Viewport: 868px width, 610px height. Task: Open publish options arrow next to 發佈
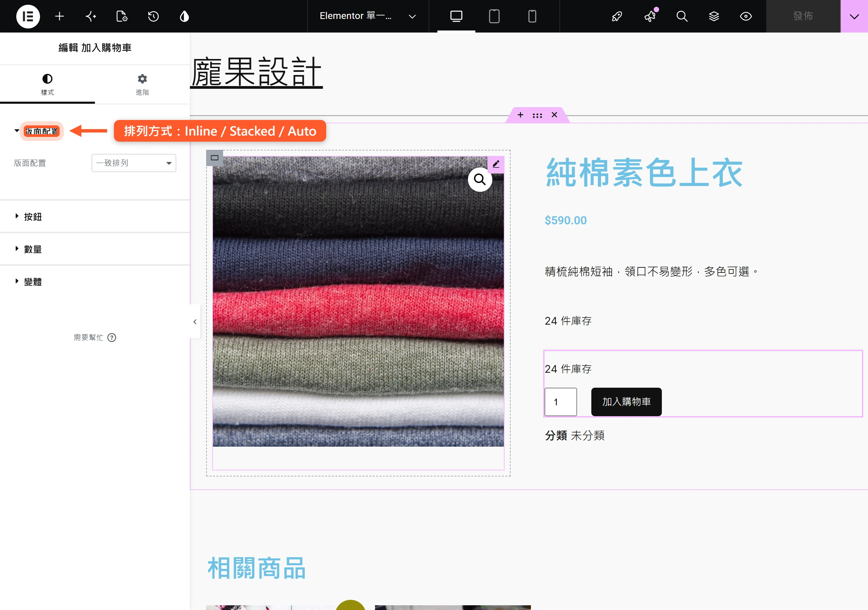point(854,16)
